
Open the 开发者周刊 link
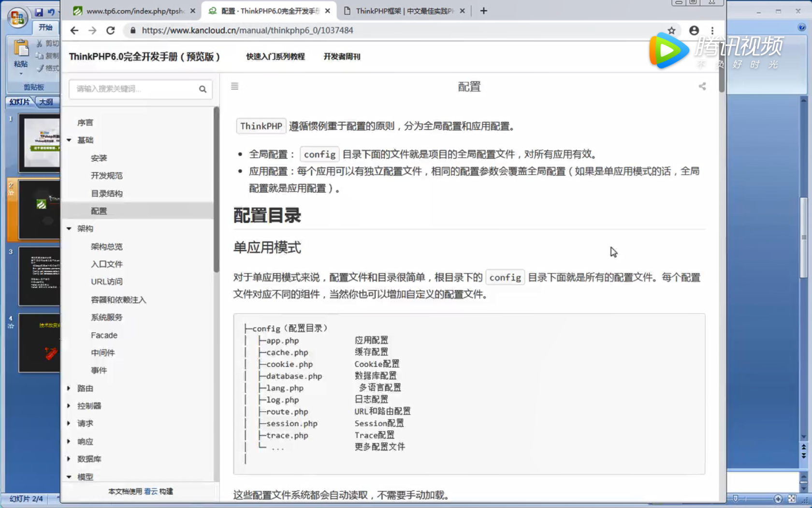tap(342, 57)
